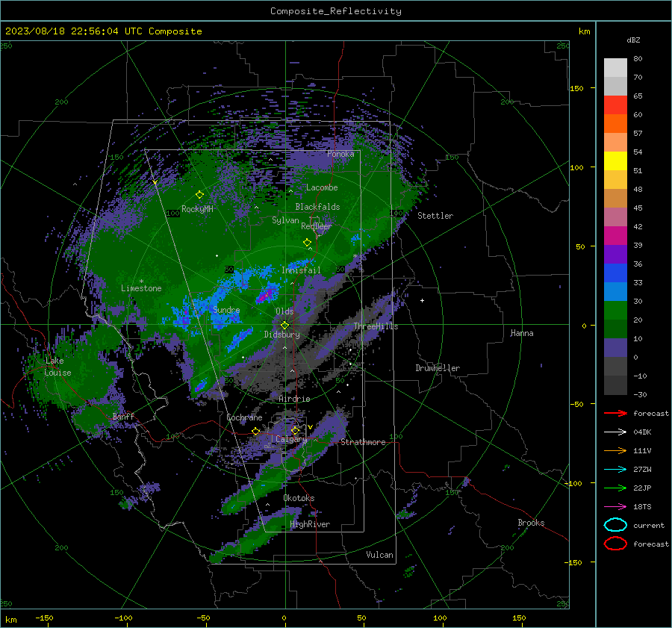
Task: Click the ThreeHills city label
Action: [376, 326]
